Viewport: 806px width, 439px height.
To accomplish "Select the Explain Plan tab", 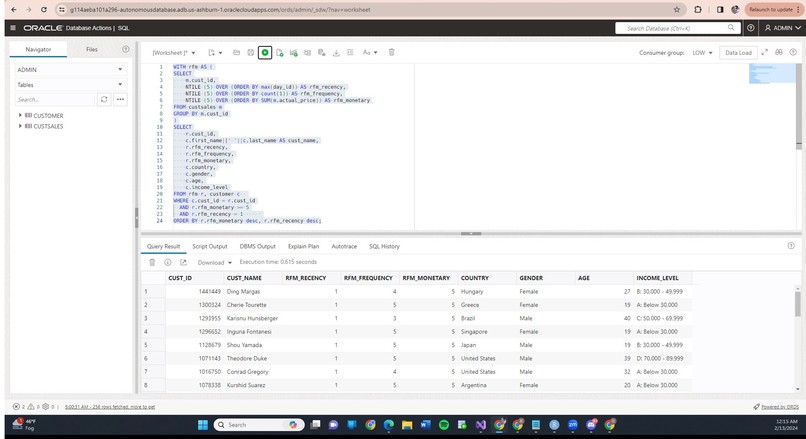I will point(303,246).
